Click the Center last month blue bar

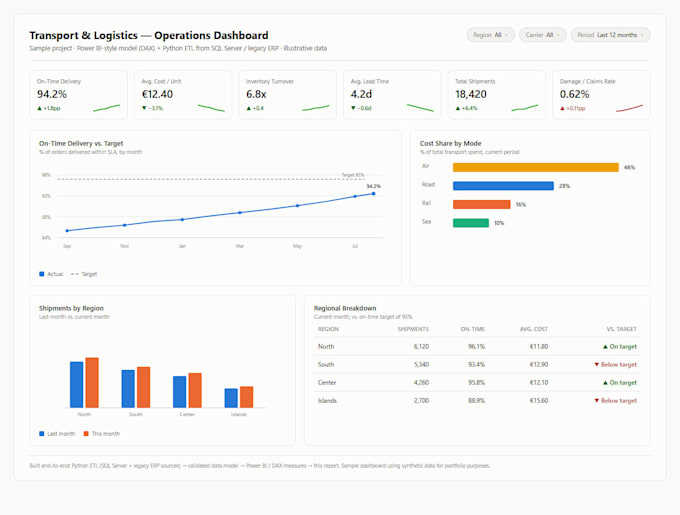180,392
